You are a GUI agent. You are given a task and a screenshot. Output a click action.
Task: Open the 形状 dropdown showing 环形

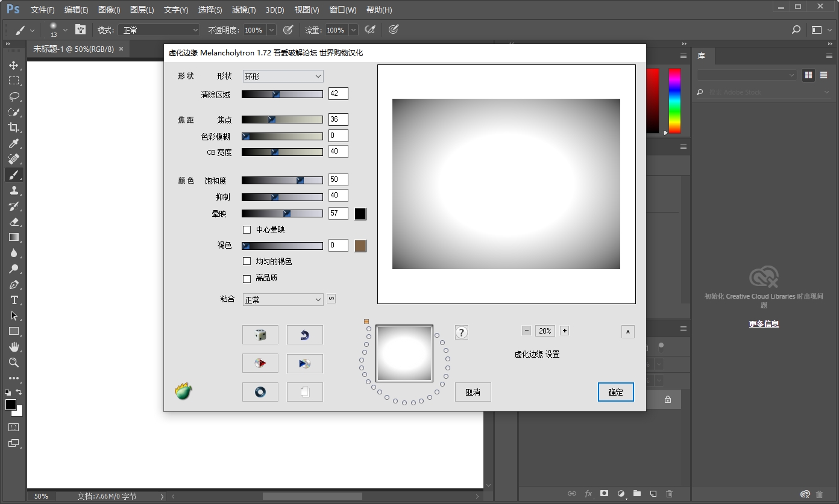pos(283,76)
